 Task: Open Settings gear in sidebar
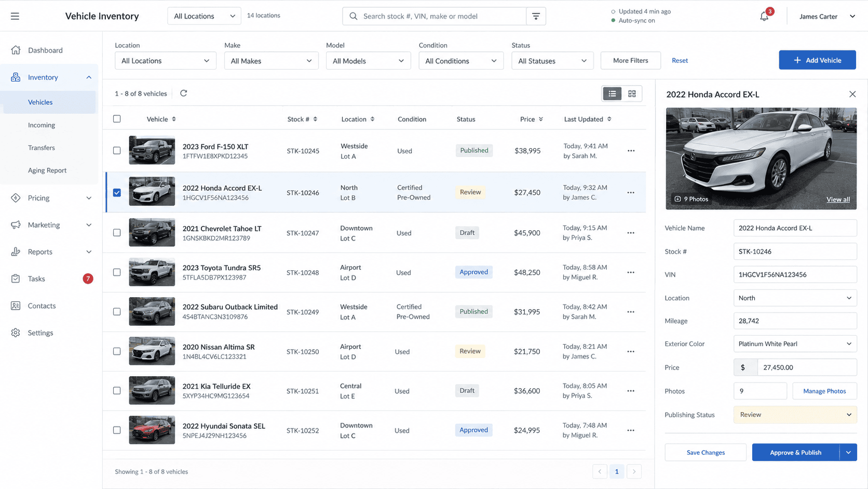16,333
